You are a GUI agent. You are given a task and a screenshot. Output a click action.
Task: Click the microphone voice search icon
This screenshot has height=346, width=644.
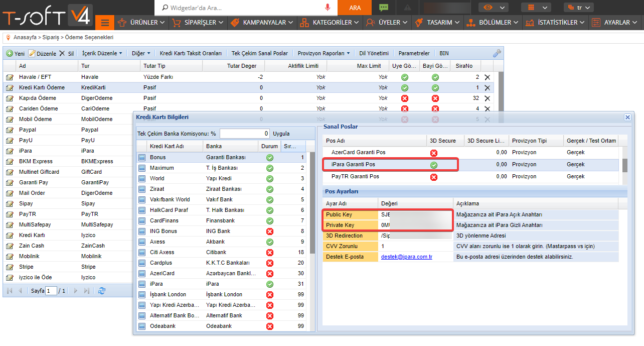(x=328, y=8)
